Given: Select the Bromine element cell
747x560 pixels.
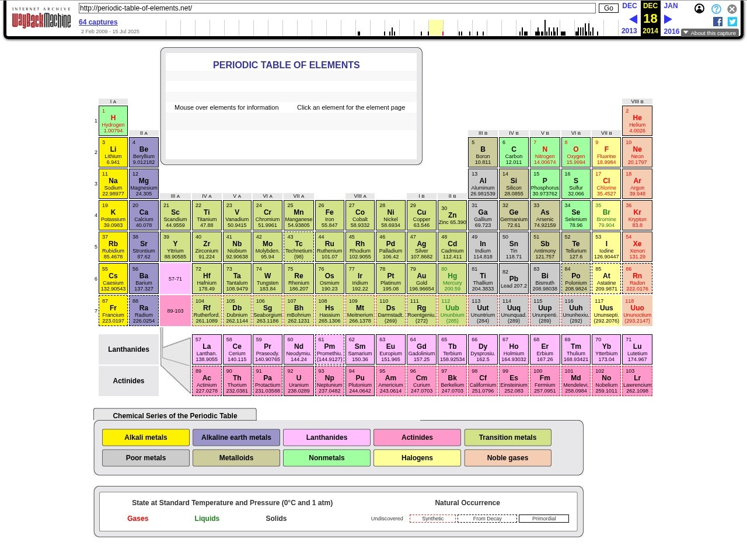Looking at the screenshot, I should pyautogui.click(x=606, y=215).
